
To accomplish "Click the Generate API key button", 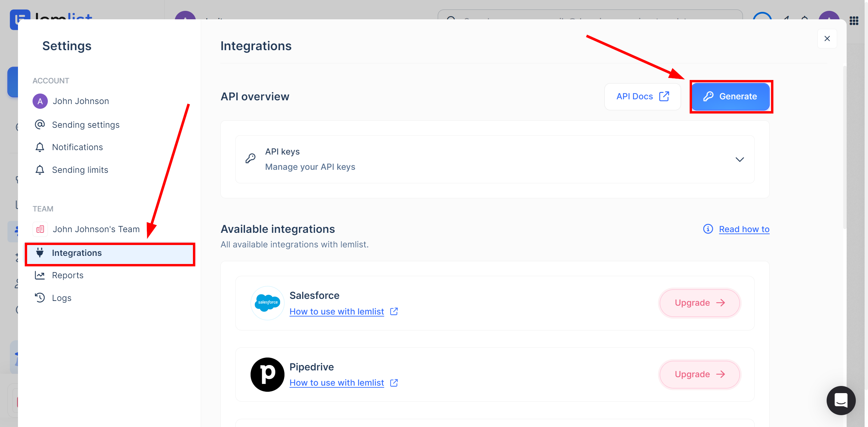I will coord(731,97).
